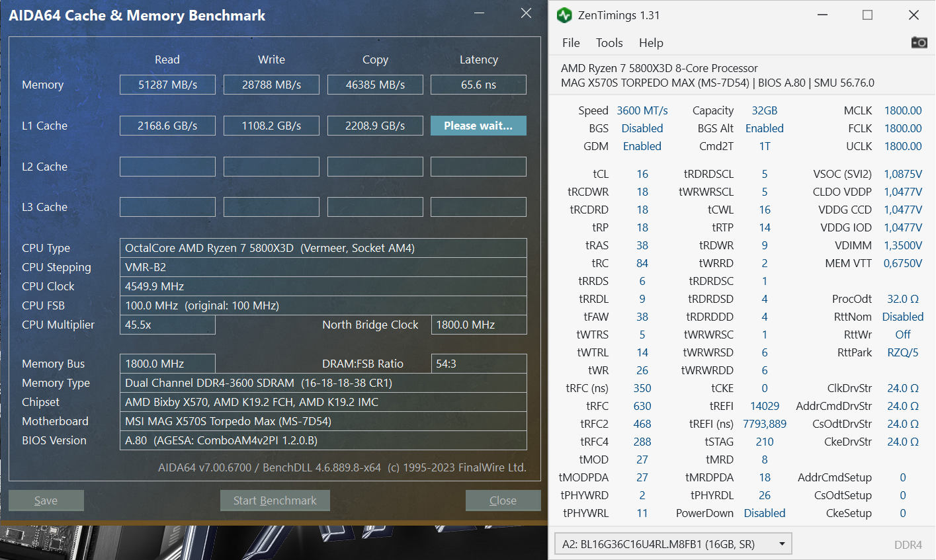Close the ZenTimings window

click(914, 15)
